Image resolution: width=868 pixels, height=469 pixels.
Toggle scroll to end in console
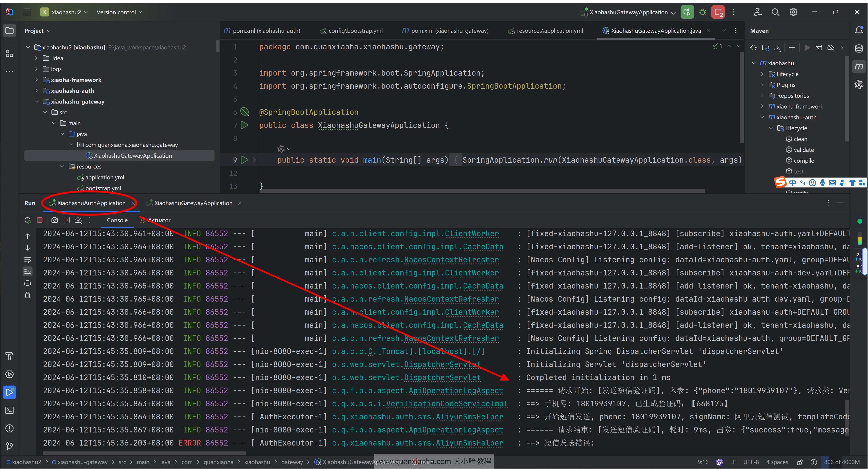(28, 271)
